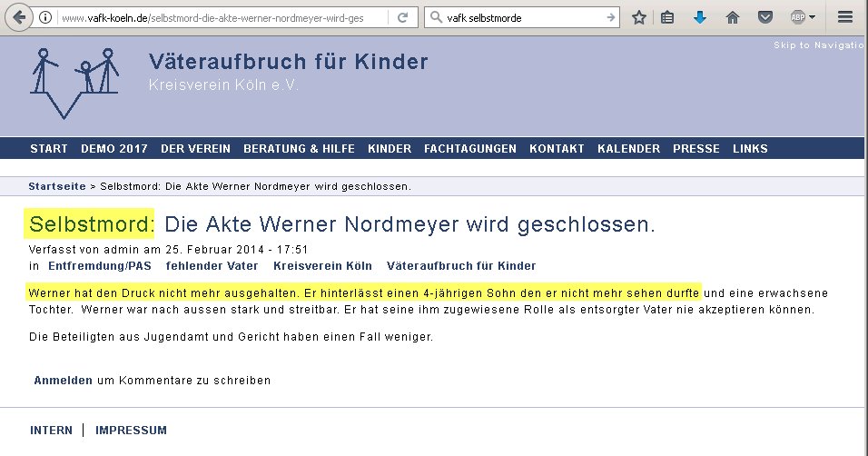Reload the page with the refresh icon

(x=402, y=18)
